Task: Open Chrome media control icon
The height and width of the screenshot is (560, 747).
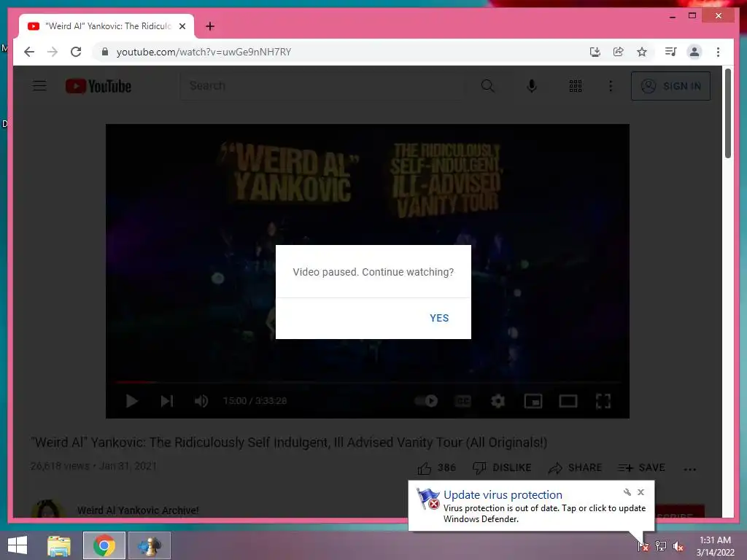Action: (670, 52)
